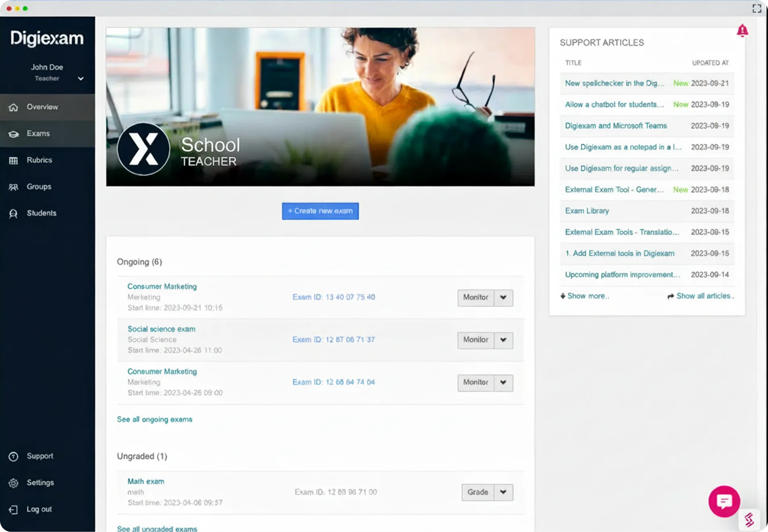768x532 pixels.
Task: Click the Students icon in sidebar
Action: click(x=13, y=214)
